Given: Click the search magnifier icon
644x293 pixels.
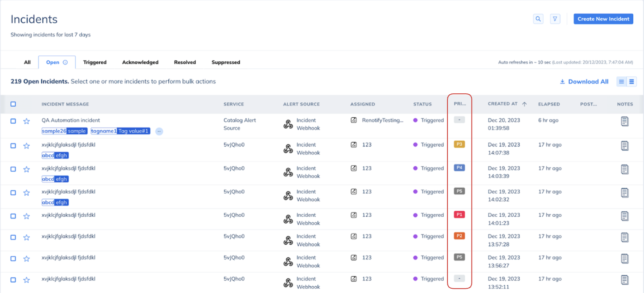Looking at the screenshot, I should [538, 19].
